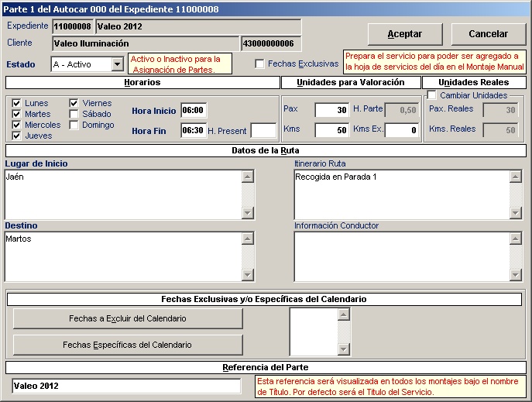Click the H. Parte field

[402, 110]
